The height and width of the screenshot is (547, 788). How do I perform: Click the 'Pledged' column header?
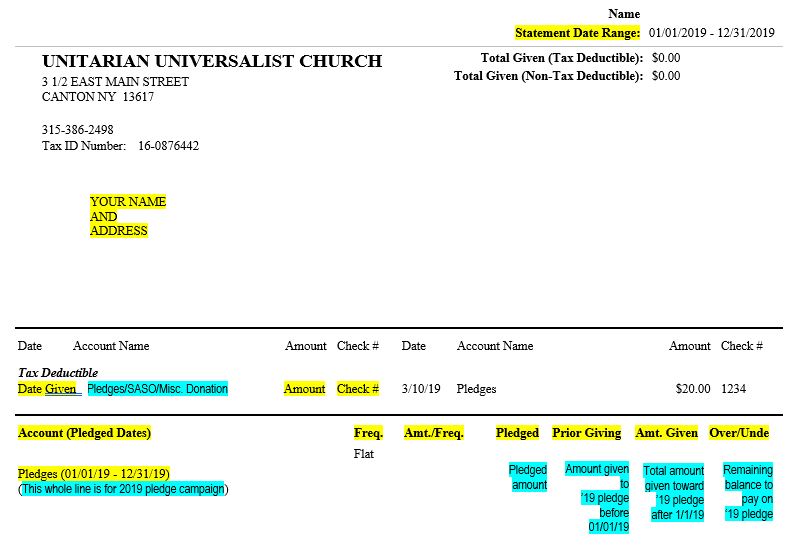(517, 433)
